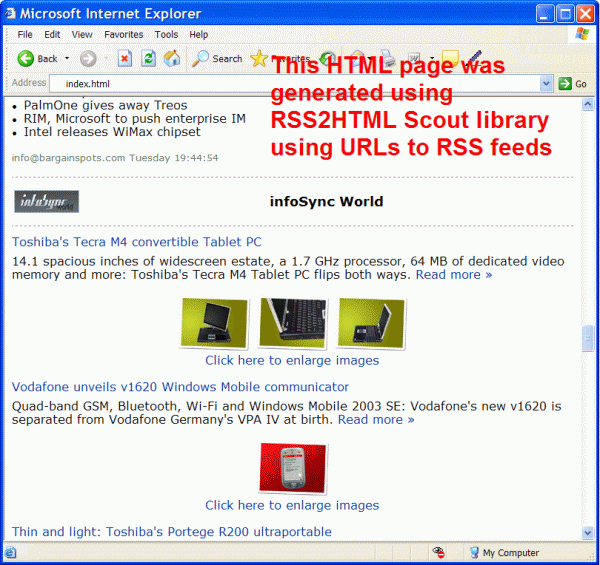Image resolution: width=600 pixels, height=565 pixels.
Task: Click the red Vodafone phone thumbnail
Action: (293, 469)
